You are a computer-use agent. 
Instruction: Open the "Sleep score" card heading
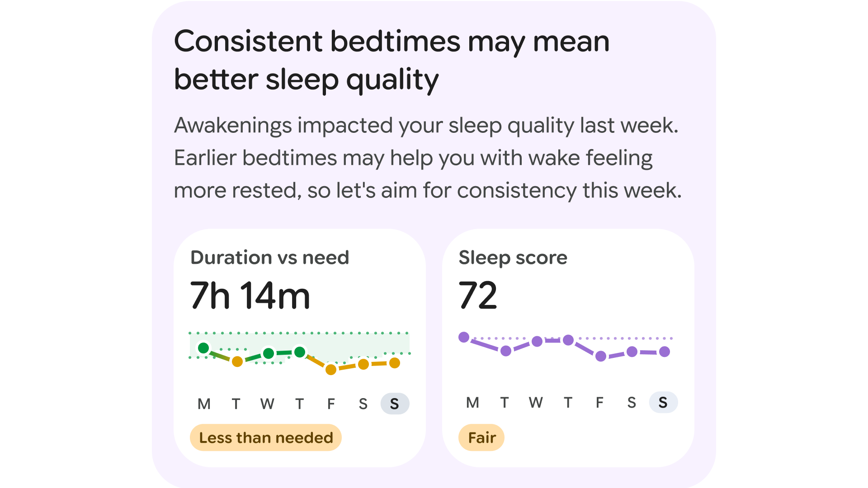pos(513,258)
